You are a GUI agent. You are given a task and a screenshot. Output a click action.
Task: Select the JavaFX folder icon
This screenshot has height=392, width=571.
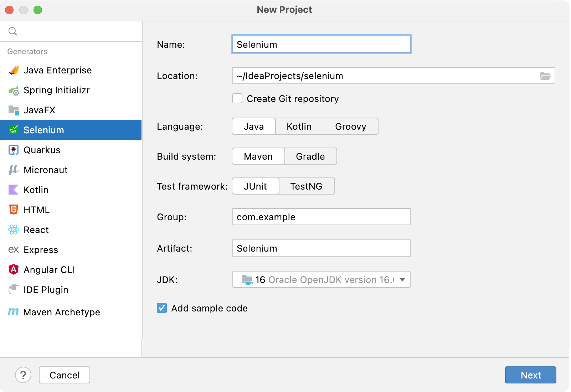pos(14,110)
